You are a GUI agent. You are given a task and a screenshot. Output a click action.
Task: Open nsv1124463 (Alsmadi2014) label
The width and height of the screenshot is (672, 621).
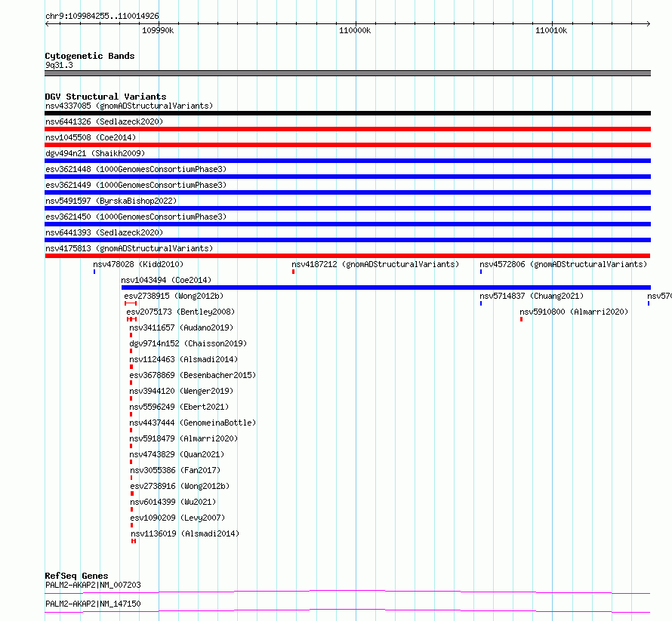click(183, 359)
